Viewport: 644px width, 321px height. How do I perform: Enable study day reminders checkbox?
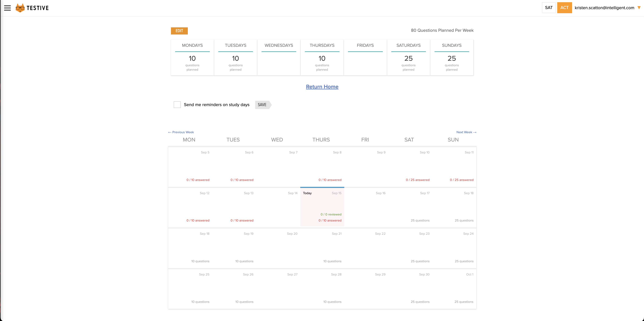tap(177, 105)
